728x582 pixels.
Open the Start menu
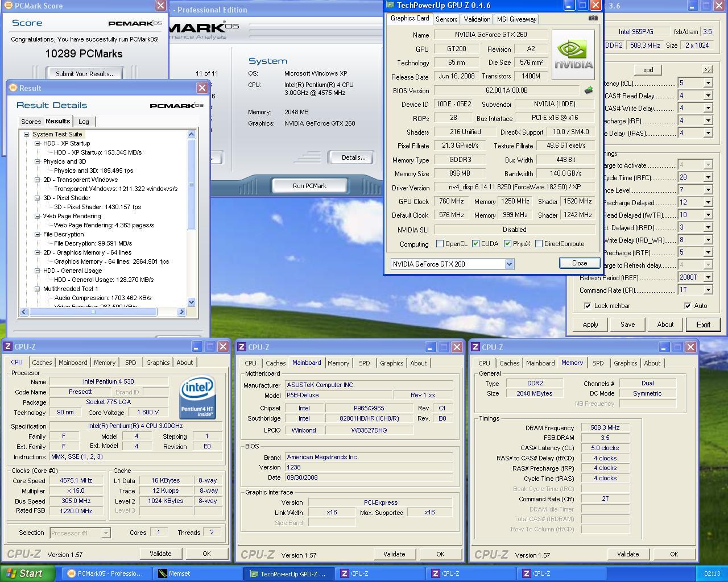click(27, 573)
